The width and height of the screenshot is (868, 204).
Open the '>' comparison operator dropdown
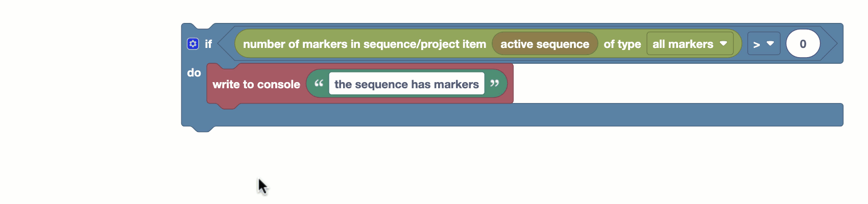pos(764,44)
